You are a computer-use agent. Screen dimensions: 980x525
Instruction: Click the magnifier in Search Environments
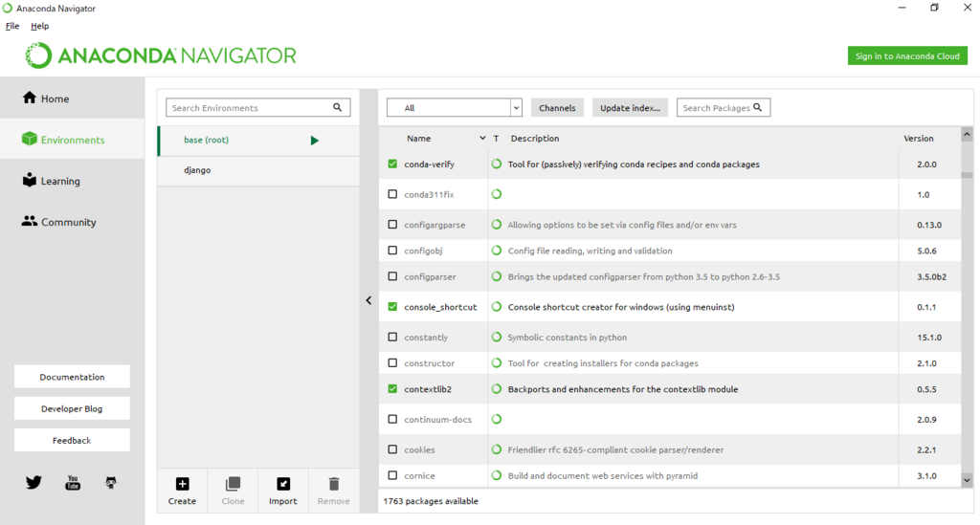pyautogui.click(x=338, y=107)
